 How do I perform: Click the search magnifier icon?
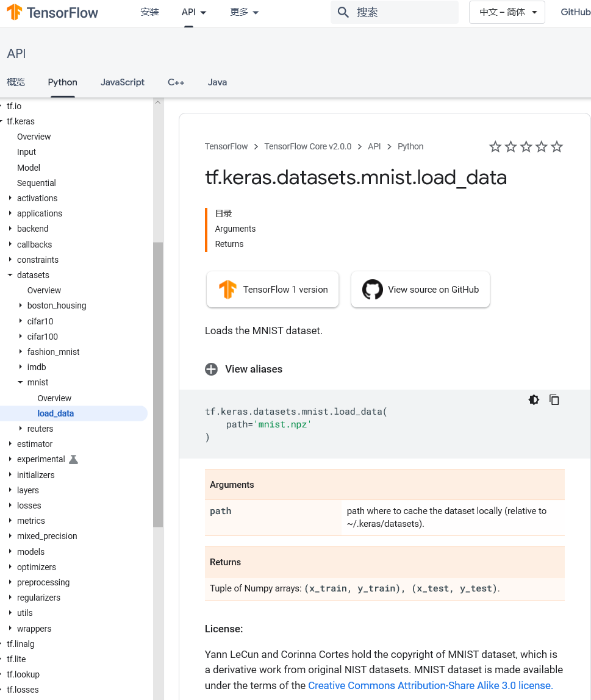343,12
